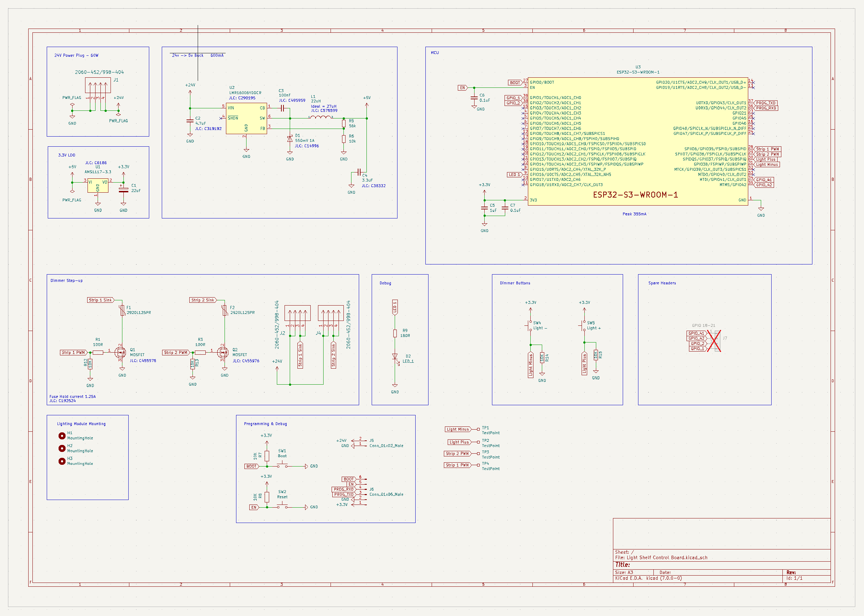Select inductor L1 22uH symbol

coord(320,117)
